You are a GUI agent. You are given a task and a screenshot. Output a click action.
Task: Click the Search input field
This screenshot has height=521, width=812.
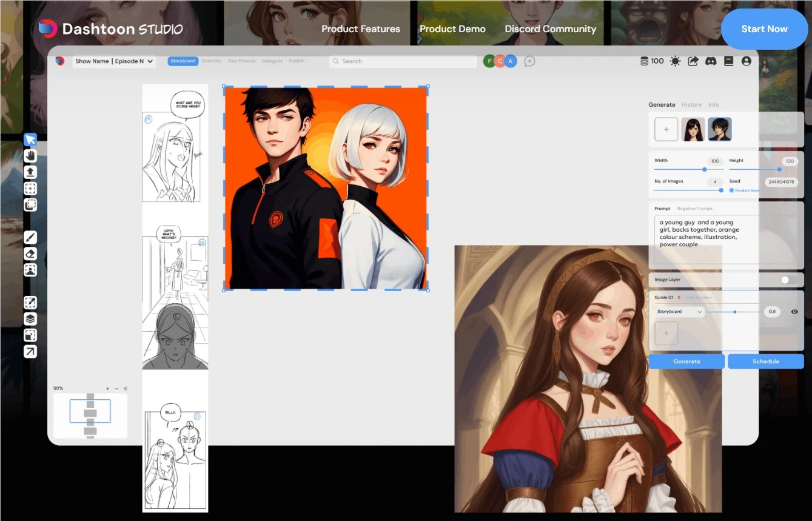tap(403, 61)
